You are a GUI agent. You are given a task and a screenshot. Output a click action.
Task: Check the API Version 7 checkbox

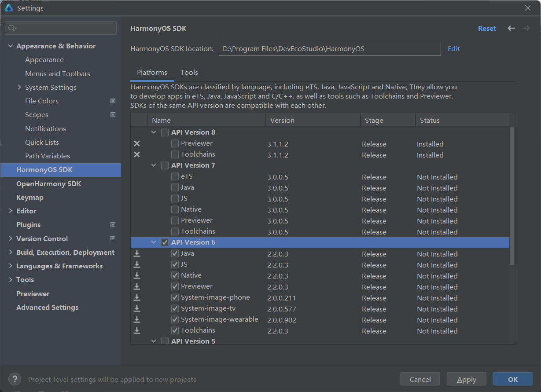pyautogui.click(x=165, y=165)
